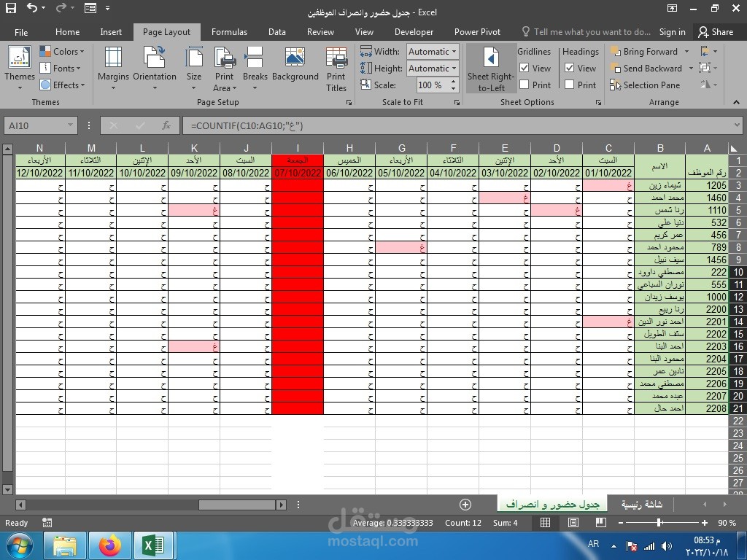This screenshot has width=747, height=560.
Task: Expand the formula bar
Action: [737, 125]
